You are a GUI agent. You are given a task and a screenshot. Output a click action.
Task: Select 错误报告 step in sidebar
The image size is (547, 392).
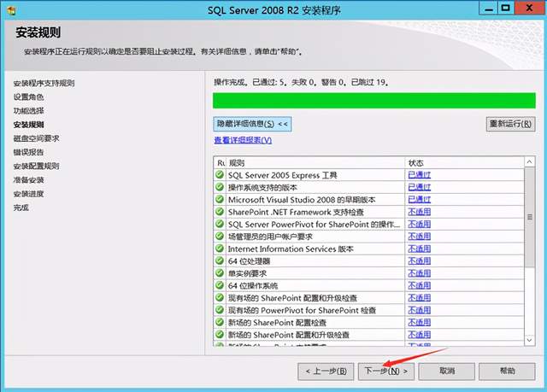tap(28, 152)
